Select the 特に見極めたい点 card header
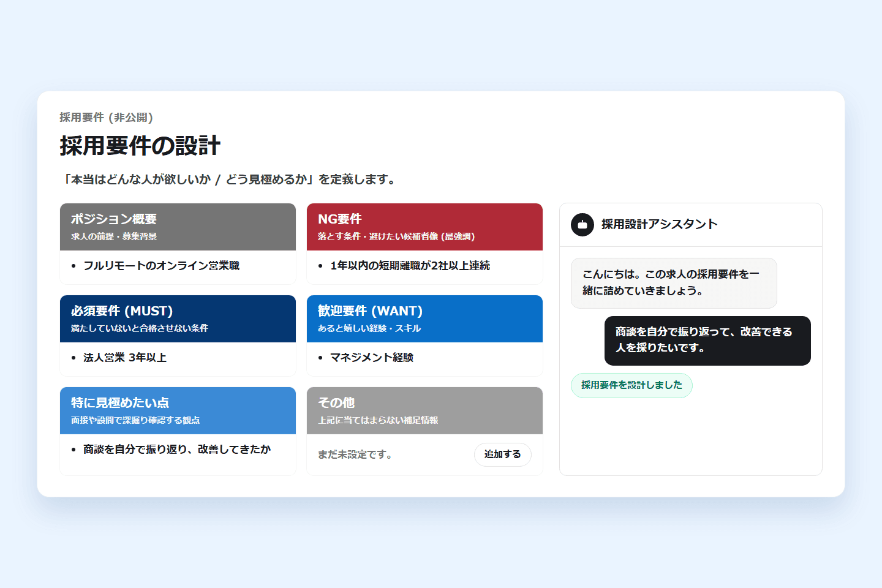Screen dimensions: 882x588 pos(178,411)
